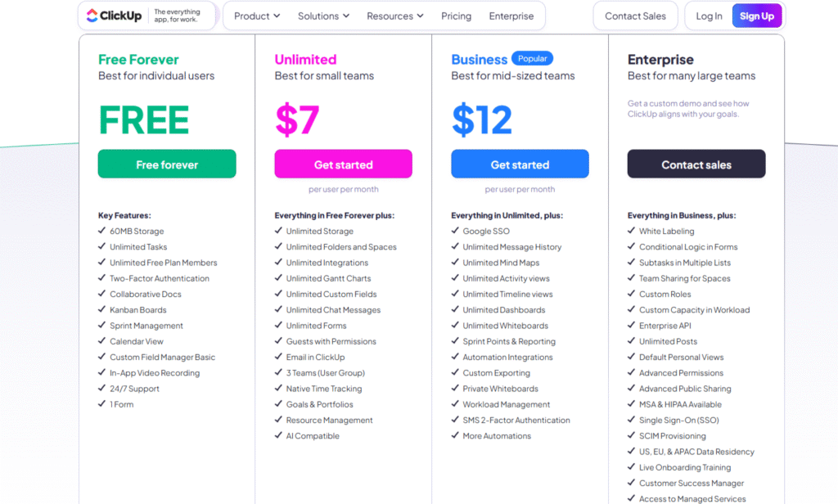Click the Popular badge on Business plan
Screen dimensions: 838x504
click(x=532, y=59)
